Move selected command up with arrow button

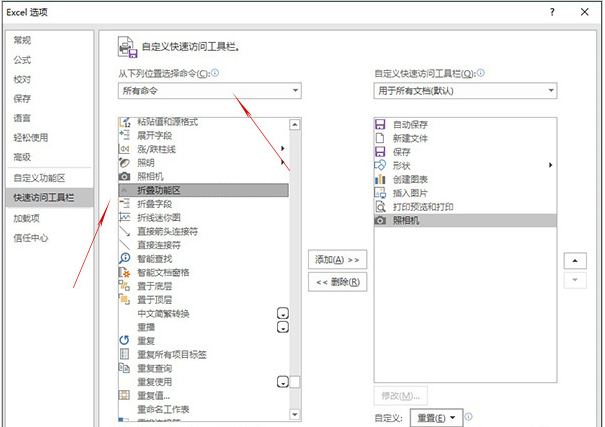(575, 261)
